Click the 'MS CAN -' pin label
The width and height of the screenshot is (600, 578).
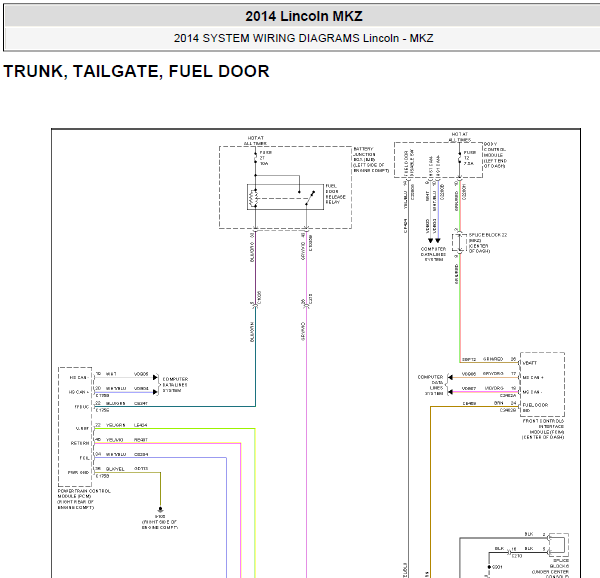532,392
